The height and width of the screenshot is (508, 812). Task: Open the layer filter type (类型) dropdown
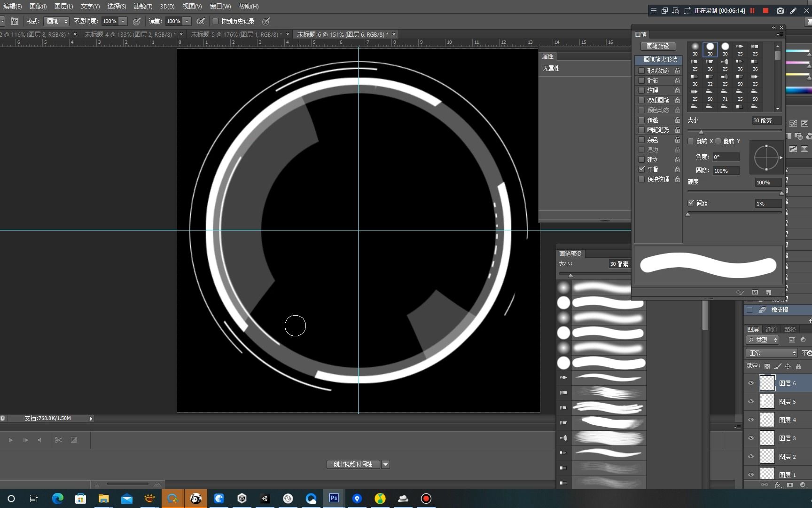coord(763,340)
